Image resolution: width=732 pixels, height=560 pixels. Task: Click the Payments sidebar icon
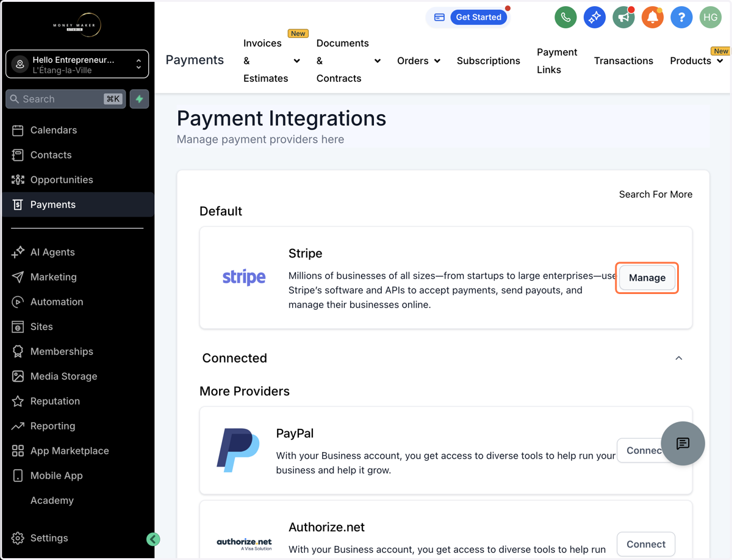pyautogui.click(x=18, y=205)
